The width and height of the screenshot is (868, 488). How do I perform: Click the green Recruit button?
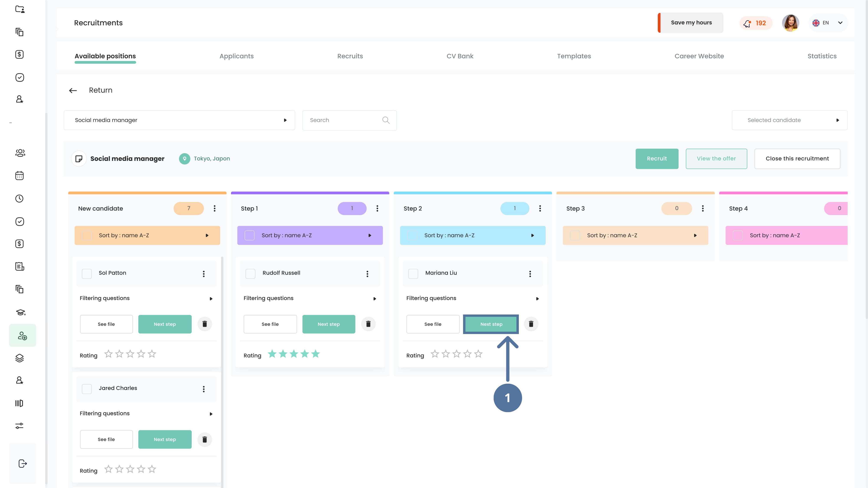pyautogui.click(x=657, y=159)
